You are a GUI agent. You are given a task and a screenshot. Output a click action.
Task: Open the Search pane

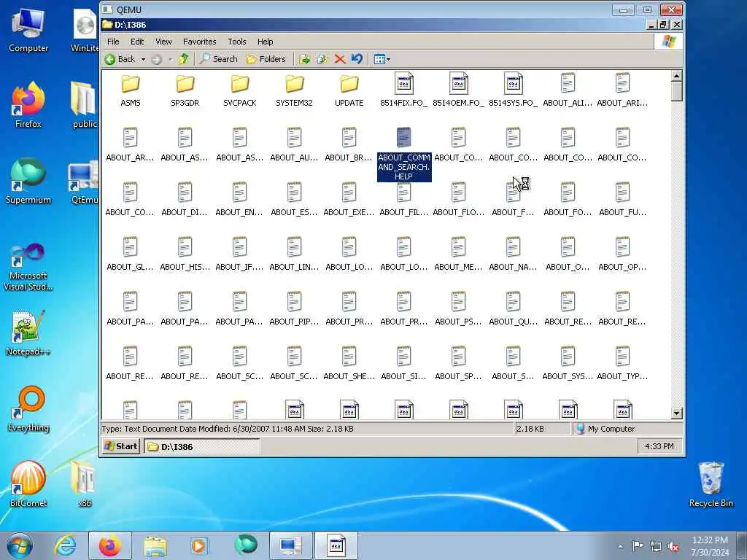click(219, 59)
